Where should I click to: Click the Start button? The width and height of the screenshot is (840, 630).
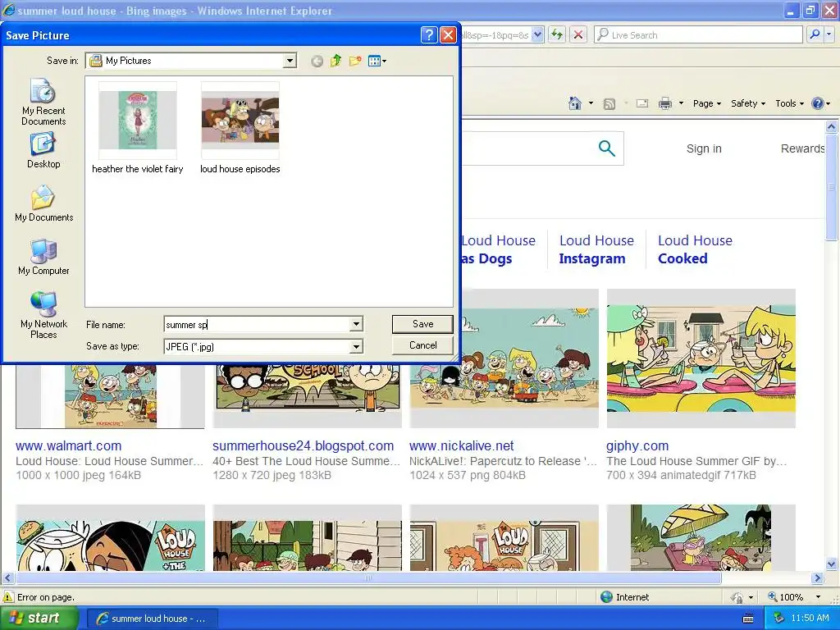coord(39,619)
